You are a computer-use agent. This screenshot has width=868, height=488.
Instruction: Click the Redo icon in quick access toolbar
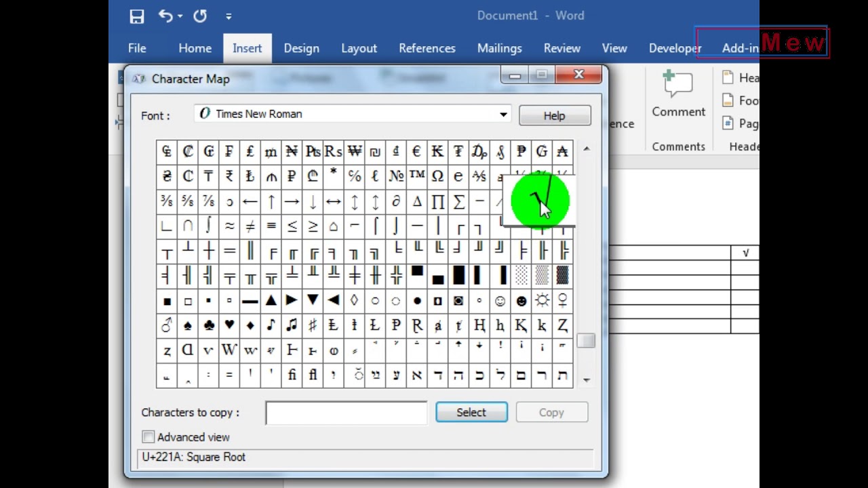pyautogui.click(x=200, y=16)
